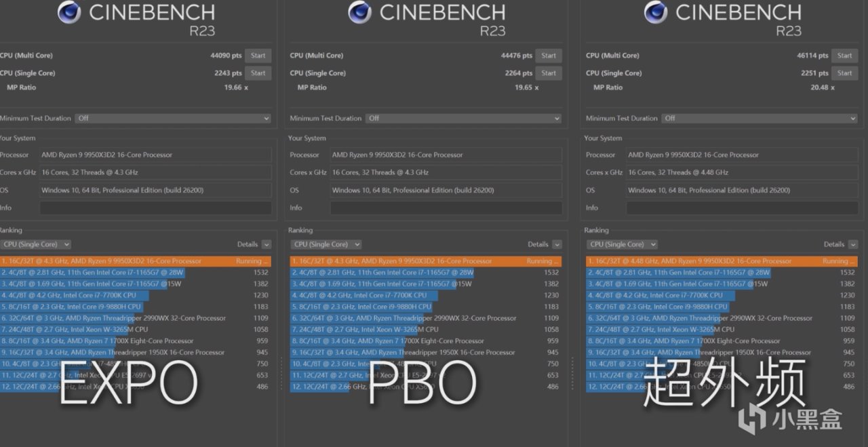Select the Ryzen 9 9950X3D2 ranking row, PBO window
Screen dimensions: 868x447
426,261
